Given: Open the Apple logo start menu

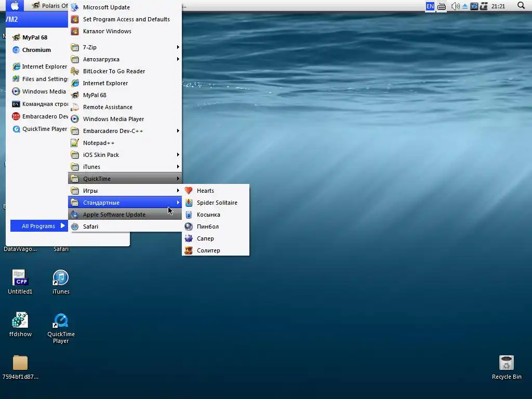Looking at the screenshot, I should point(15,5).
